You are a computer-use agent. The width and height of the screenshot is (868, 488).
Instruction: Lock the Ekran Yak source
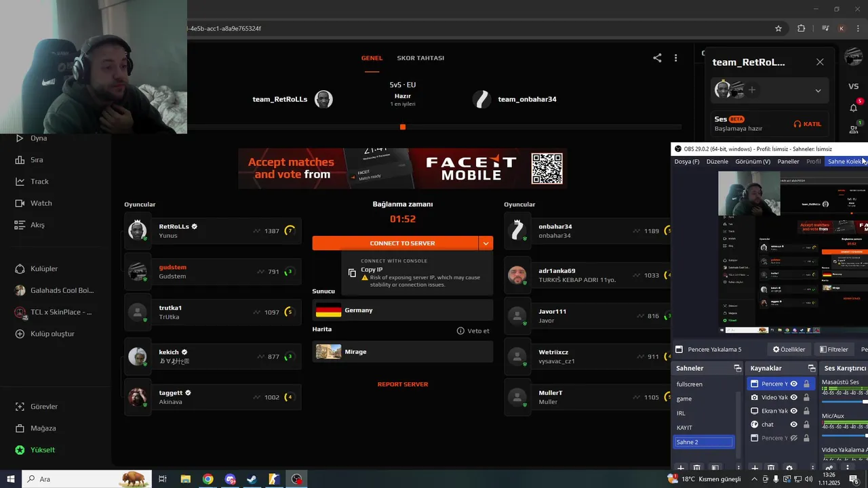(806, 411)
